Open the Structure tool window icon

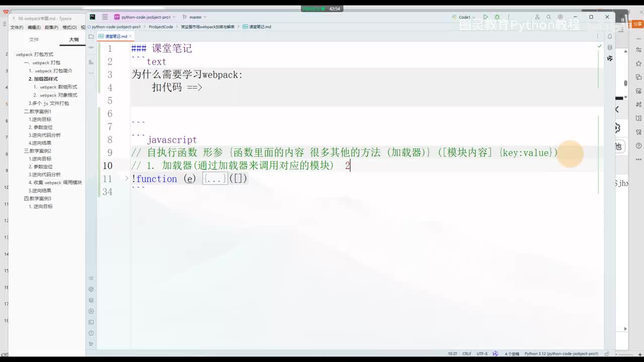point(91,62)
